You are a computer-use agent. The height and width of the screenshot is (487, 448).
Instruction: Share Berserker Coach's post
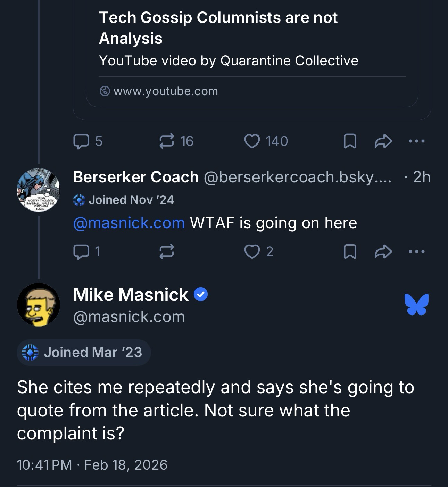(383, 251)
